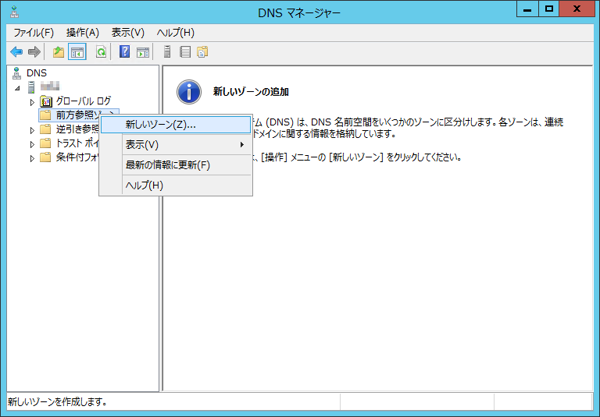
Task: Open the 表示(V) submenu arrow in the context menu
Action: click(242, 145)
